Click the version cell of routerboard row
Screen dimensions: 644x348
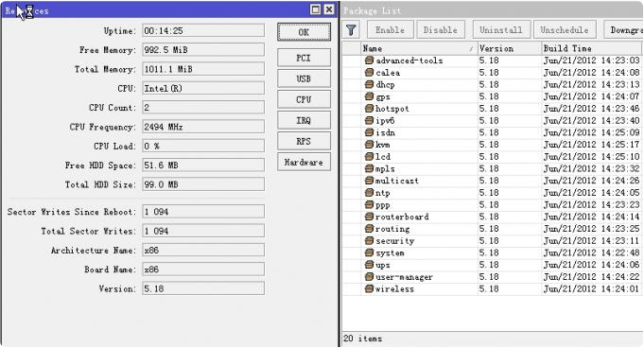pos(510,217)
